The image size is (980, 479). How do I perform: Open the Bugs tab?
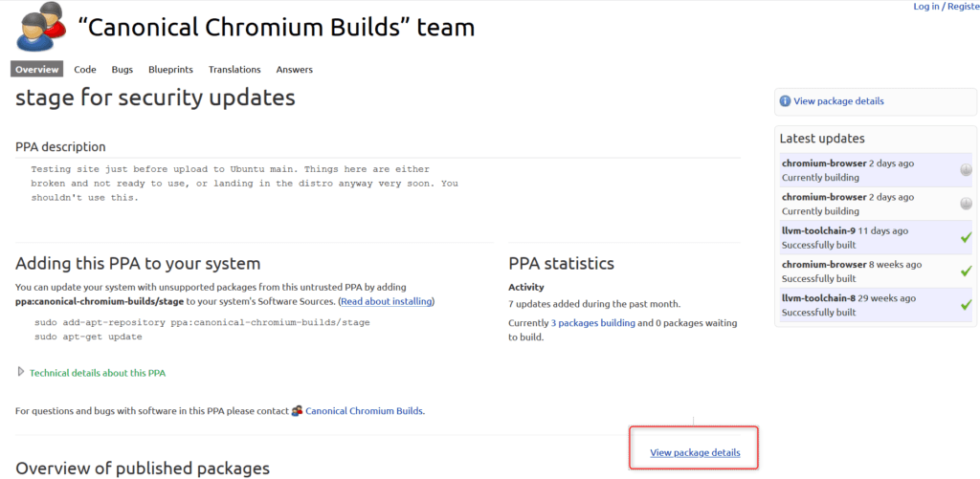pyautogui.click(x=122, y=69)
